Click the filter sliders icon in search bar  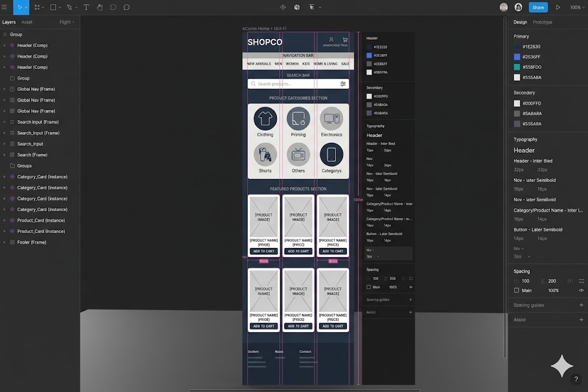tap(343, 84)
